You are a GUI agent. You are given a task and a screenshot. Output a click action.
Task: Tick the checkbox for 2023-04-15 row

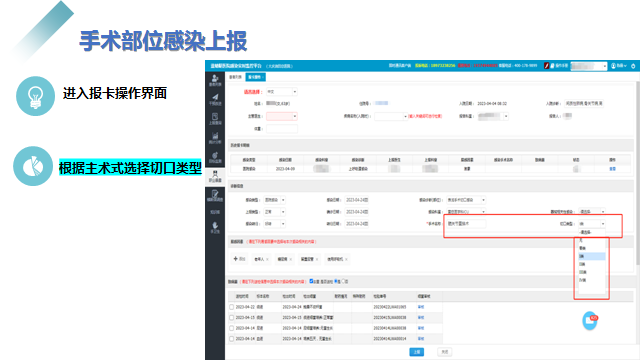231,318
